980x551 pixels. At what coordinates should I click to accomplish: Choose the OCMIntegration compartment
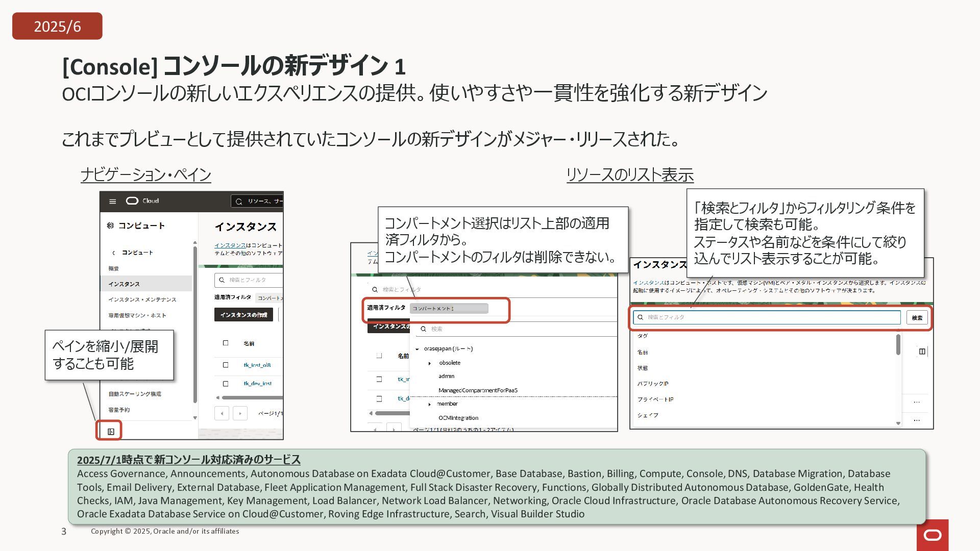[x=458, y=418]
